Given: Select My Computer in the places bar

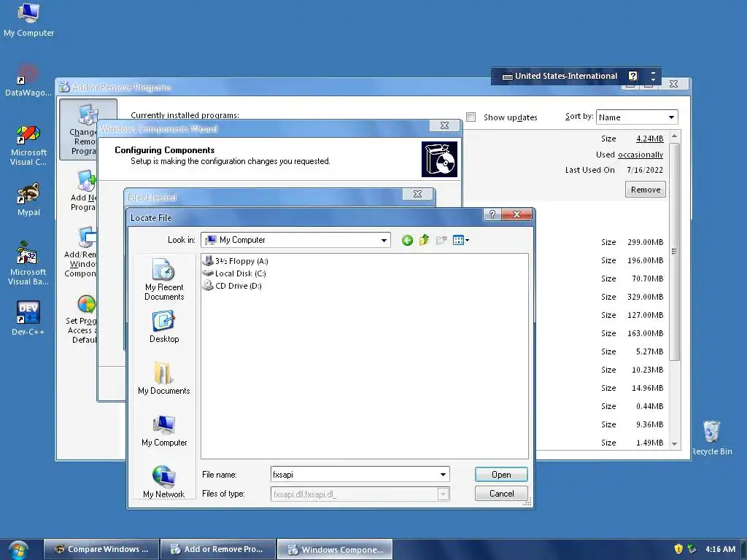Looking at the screenshot, I should (x=164, y=430).
